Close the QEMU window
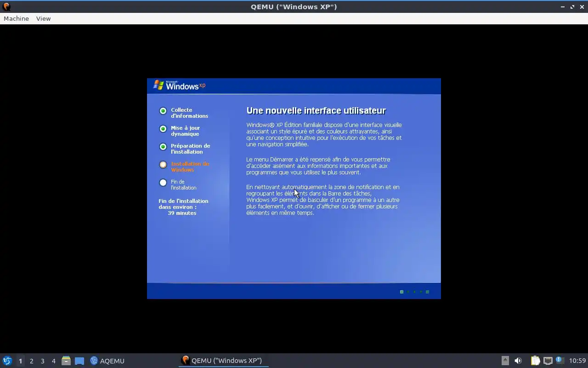Image resolution: width=588 pixels, height=368 pixels. (582, 7)
